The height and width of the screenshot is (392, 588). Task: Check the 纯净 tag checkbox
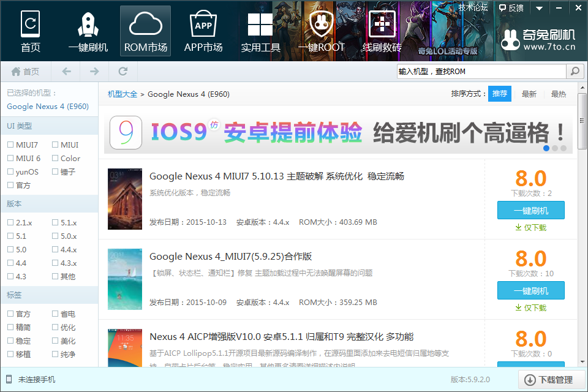point(55,354)
